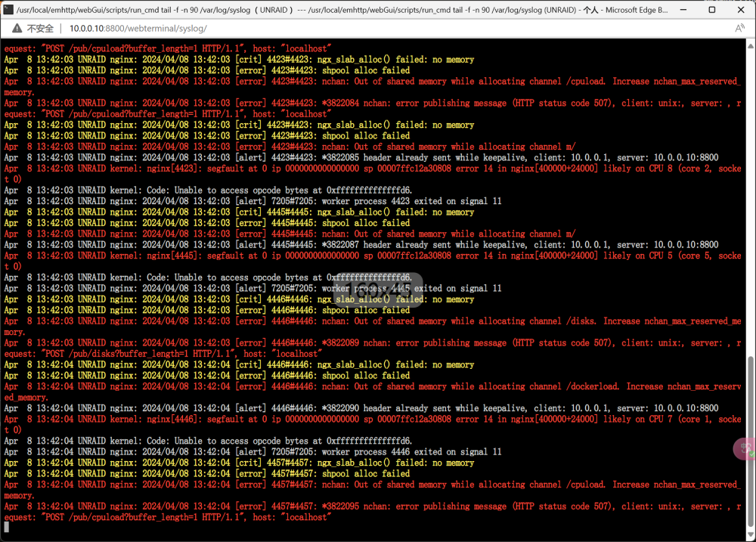Click the log line 'worker process 4423 exited on signal 11'
This screenshot has width=756, height=542.
(253, 201)
